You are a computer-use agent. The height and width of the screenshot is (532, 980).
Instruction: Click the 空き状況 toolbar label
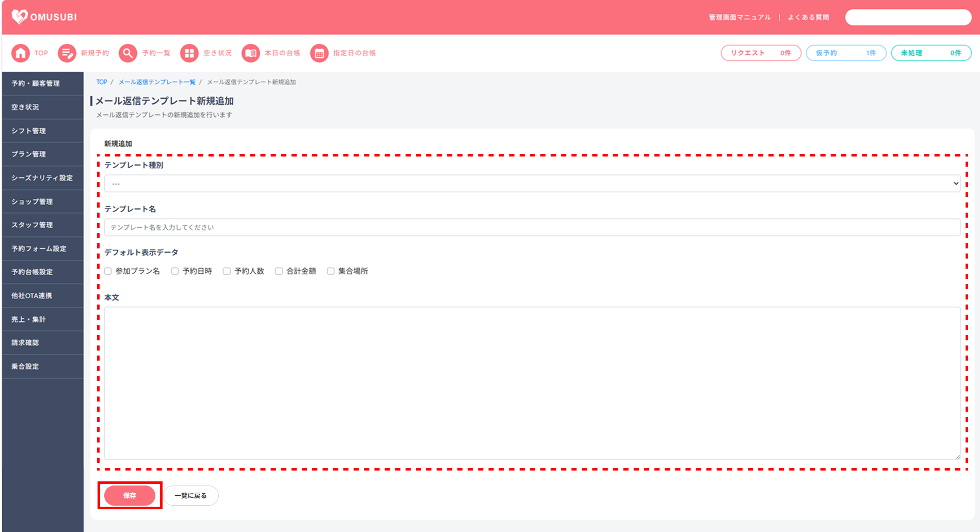coord(217,53)
